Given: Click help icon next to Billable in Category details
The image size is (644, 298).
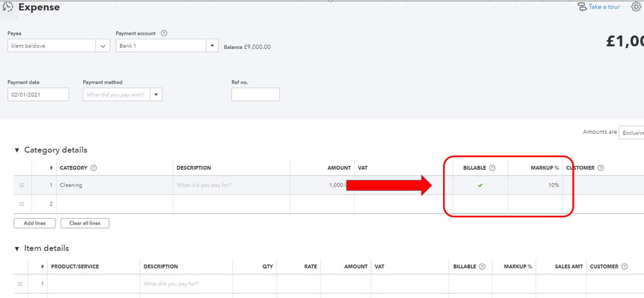Looking at the screenshot, I should click(493, 168).
